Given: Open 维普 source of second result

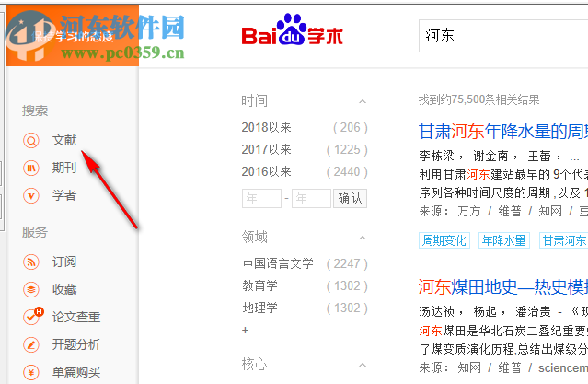Looking at the screenshot, I should pos(510,367).
